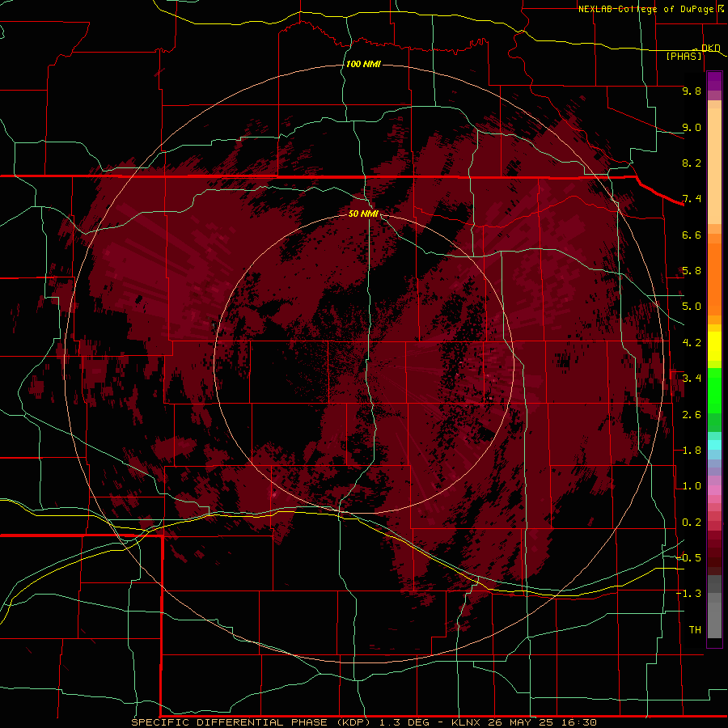Click the [PHAS] label above the colorbar
This screenshot has width=728, height=728.
[684, 57]
